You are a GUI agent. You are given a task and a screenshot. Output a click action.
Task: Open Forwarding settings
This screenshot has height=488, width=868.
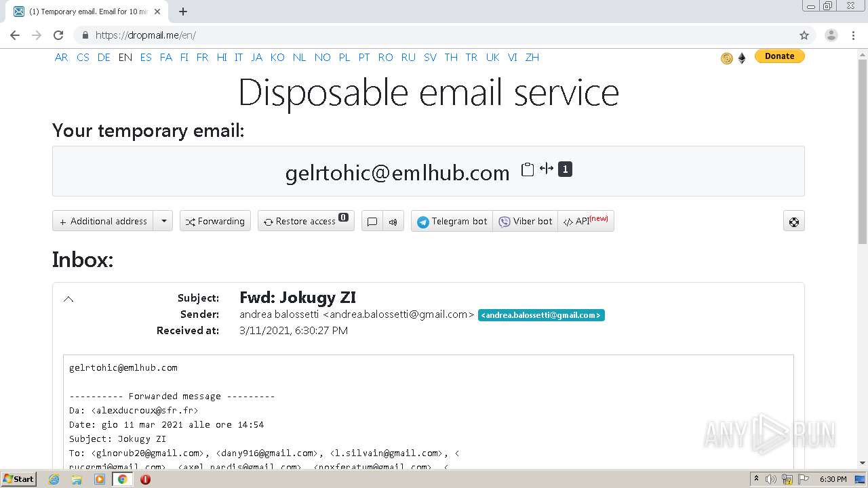[x=215, y=221]
